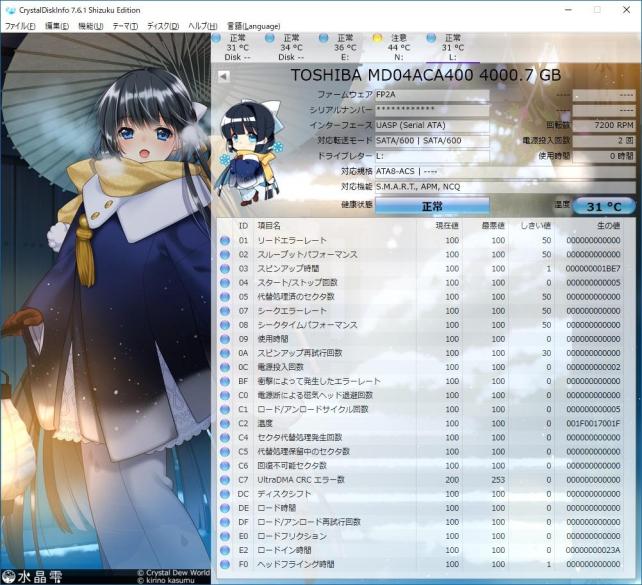Select first disk tab showing 31 °C Disk --

(x=237, y=47)
